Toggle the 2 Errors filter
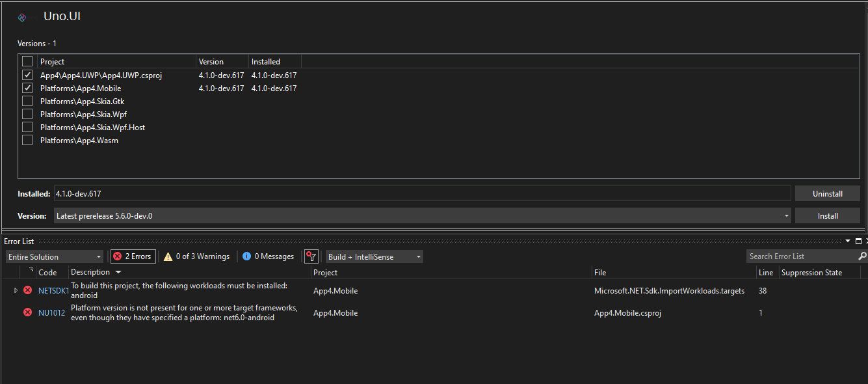This screenshot has height=384, width=868. pyautogui.click(x=133, y=256)
